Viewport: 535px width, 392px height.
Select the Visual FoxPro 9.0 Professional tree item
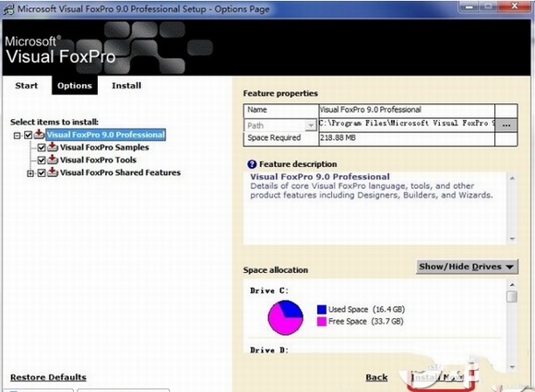tap(106, 135)
